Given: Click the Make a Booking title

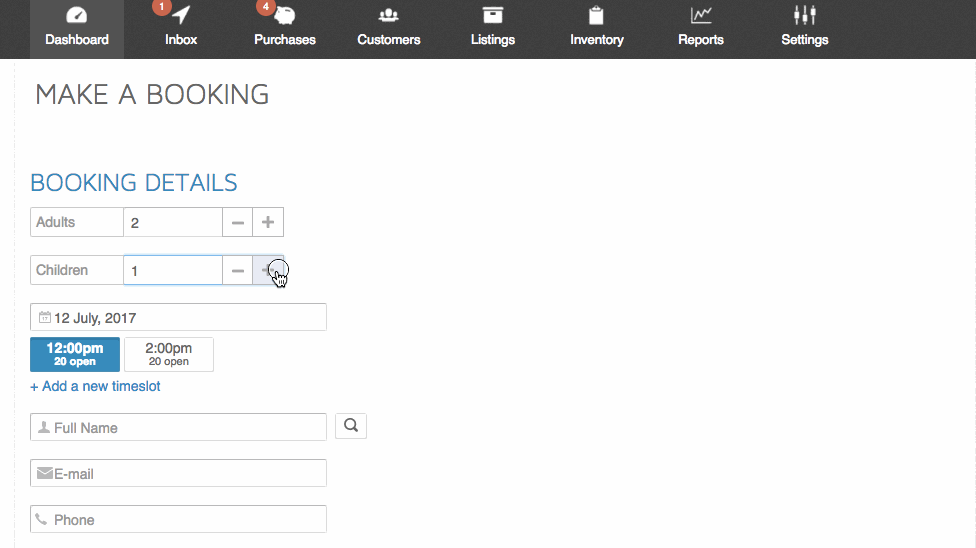Looking at the screenshot, I should (x=152, y=95).
